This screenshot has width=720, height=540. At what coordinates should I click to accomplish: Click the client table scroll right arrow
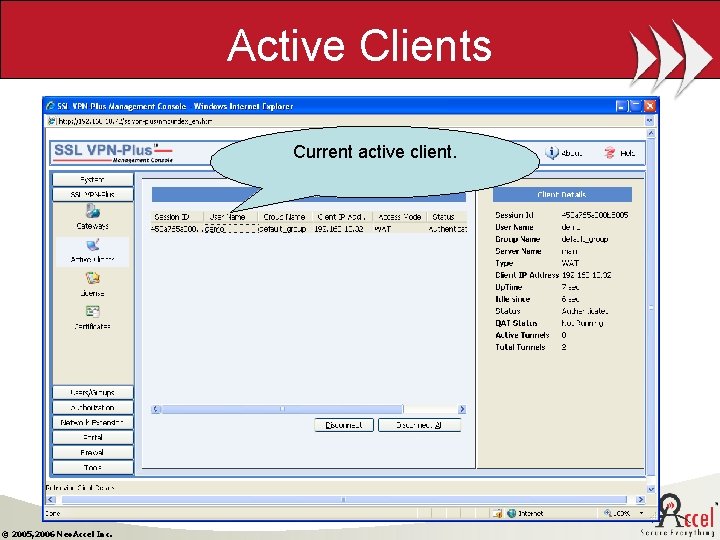click(x=462, y=409)
